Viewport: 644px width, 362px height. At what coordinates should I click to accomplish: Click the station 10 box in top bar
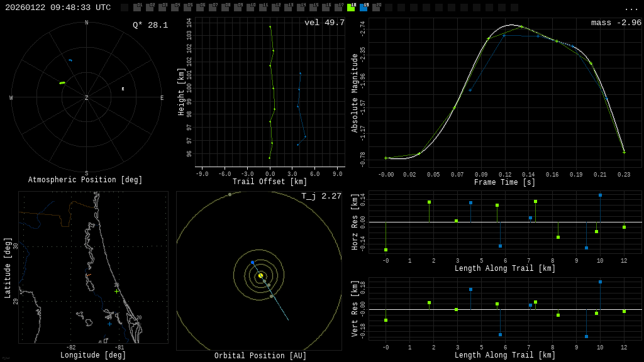click(x=250, y=8)
